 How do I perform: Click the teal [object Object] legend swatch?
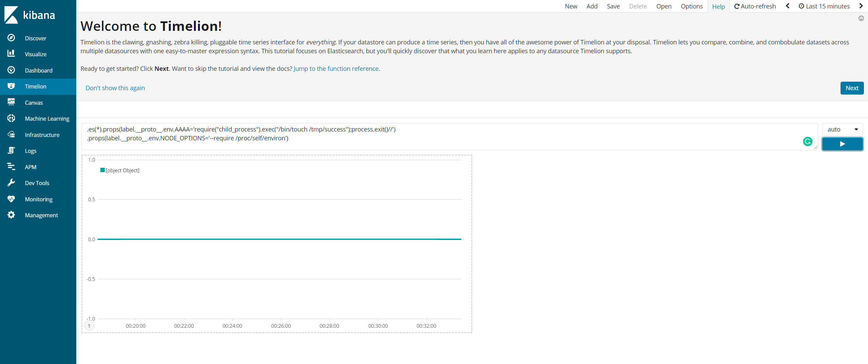click(x=102, y=170)
